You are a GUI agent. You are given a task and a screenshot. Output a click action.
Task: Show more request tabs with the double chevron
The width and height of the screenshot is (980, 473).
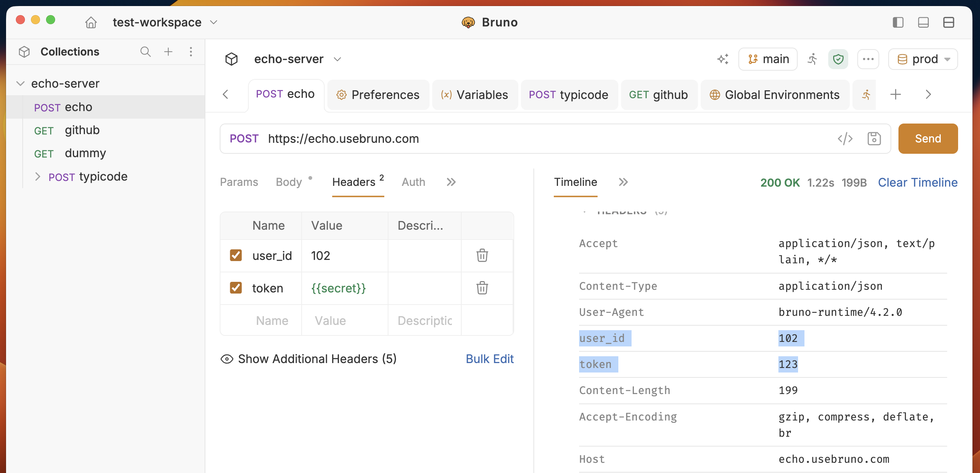[x=451, y=182]
